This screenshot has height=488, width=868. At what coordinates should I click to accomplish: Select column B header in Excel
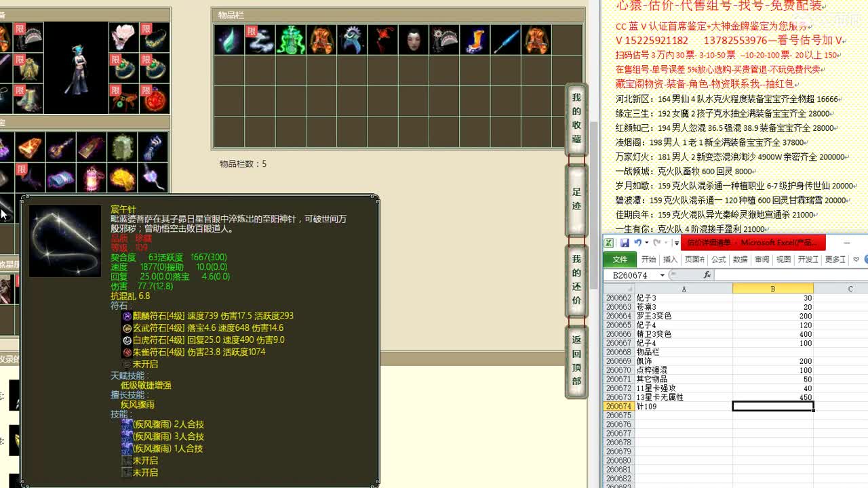point(772,289)
